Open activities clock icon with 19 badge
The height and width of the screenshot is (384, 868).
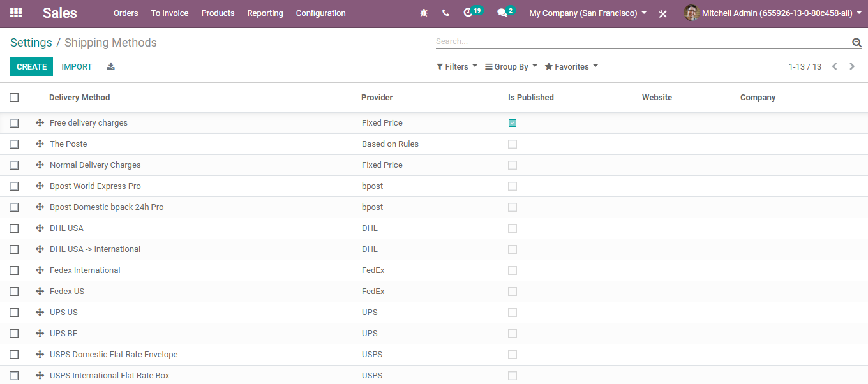point(469,13)
